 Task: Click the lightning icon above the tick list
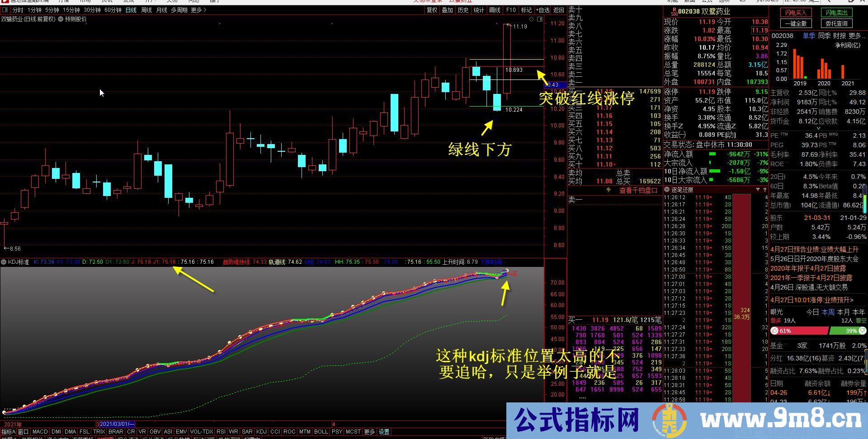(609, 190)
